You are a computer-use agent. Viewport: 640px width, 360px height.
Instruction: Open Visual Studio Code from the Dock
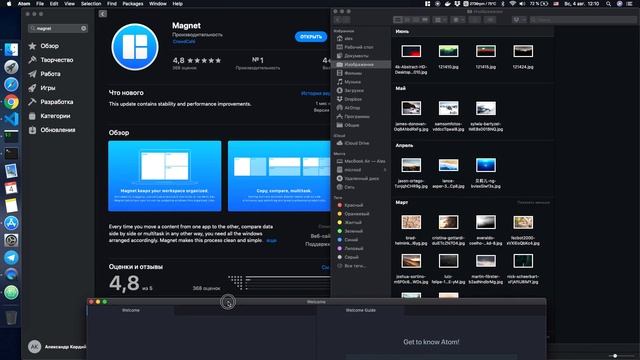point(11,119)
